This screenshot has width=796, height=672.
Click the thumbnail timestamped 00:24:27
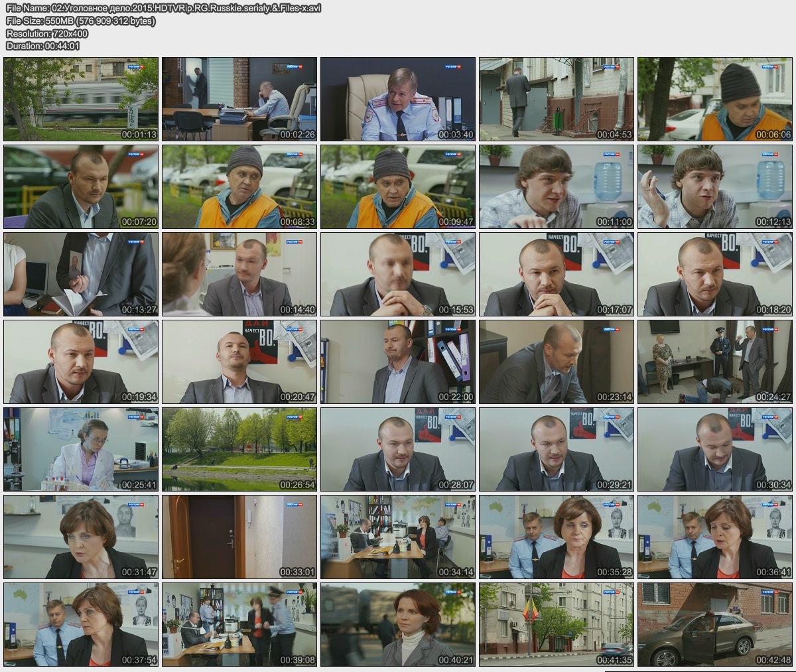pyautogui.click(x=715, y=362)
